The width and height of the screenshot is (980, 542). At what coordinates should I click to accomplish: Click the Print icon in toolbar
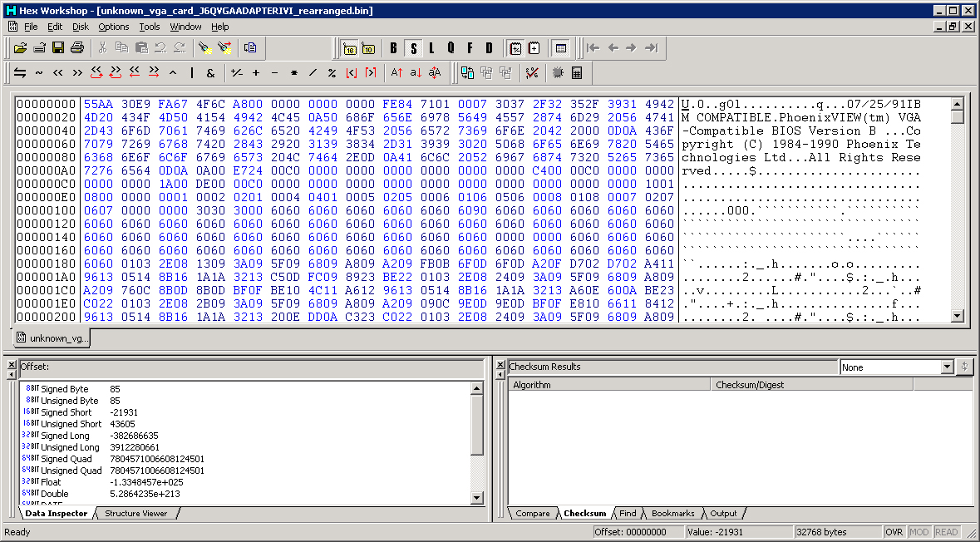click(x=77, y=48)
